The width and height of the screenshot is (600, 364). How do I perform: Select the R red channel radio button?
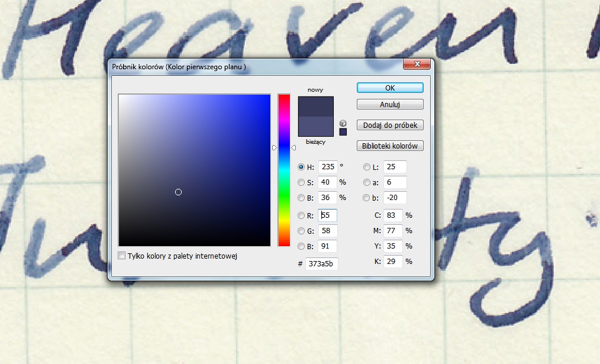(x=301, y=216)
